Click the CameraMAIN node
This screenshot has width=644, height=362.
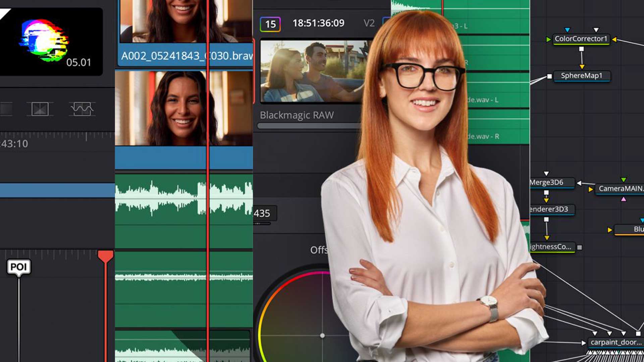click(620, 189)
